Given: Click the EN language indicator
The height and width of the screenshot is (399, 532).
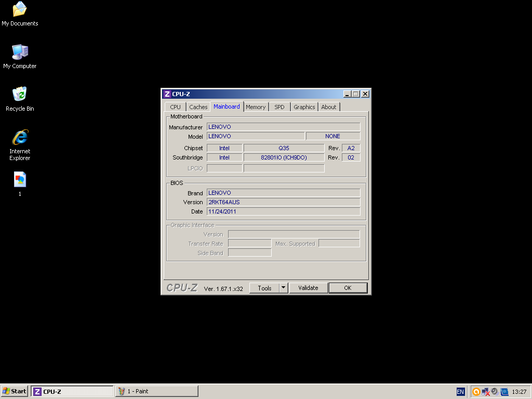Looking at the screenshot, I should [460, 392].
